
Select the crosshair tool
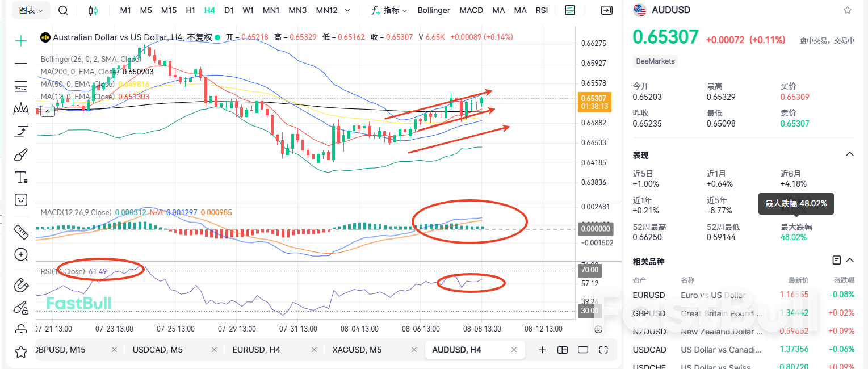20,41
